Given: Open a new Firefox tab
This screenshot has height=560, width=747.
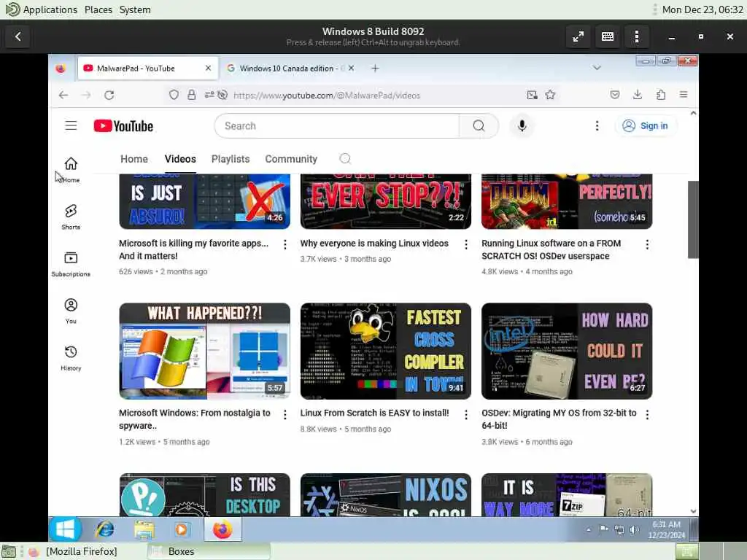Looking at the screenshot, I should (x=375, y=68).
